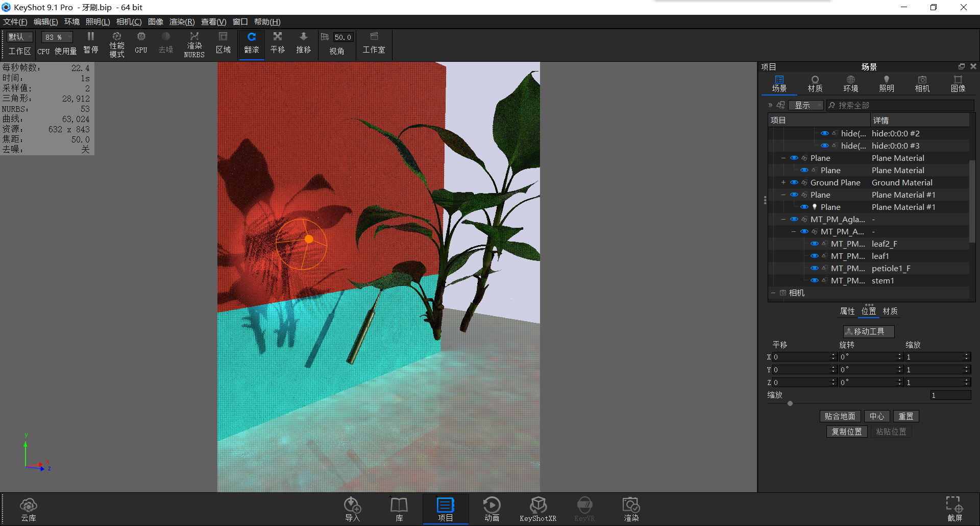Hide the stem1 part via eye icon
This screenshot has height=526, width=980.
tap(814, 280)
